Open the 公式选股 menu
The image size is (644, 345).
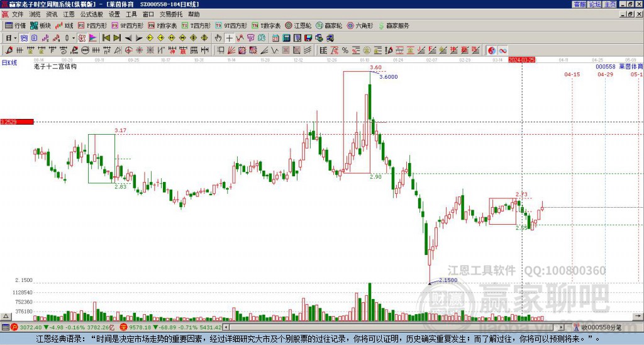pos(92,14)
